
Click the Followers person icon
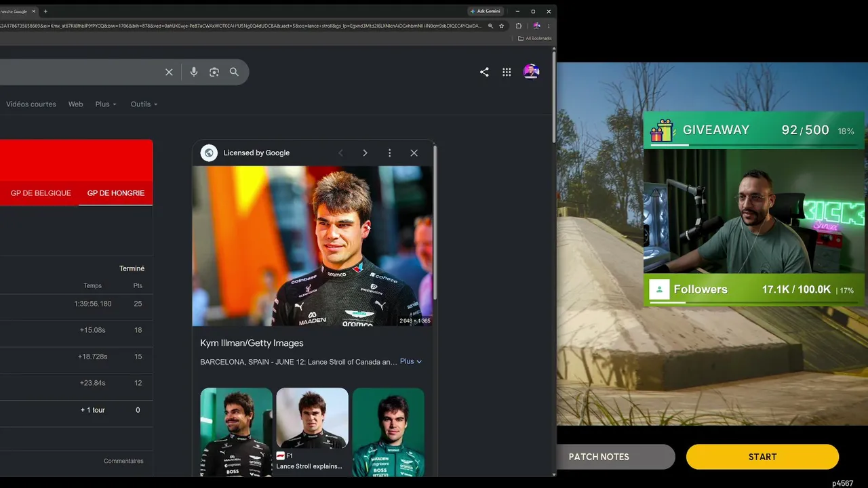coord(659,289)
